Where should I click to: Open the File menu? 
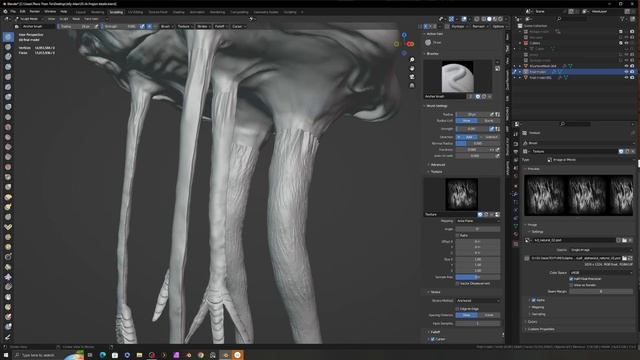[x=13, y=11]
